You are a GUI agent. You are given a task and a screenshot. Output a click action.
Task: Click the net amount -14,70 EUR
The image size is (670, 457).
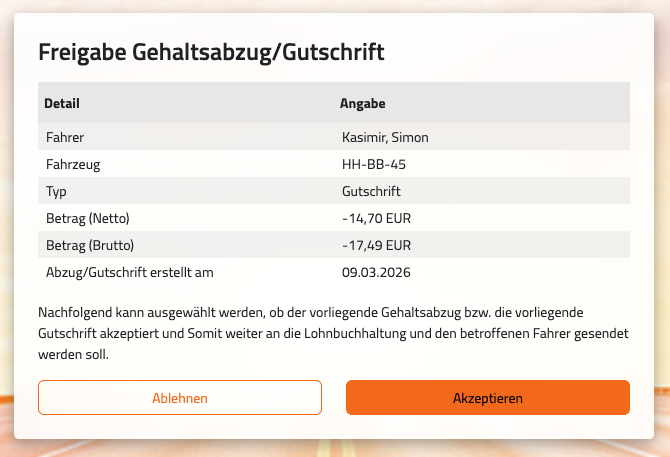[377, 218]
